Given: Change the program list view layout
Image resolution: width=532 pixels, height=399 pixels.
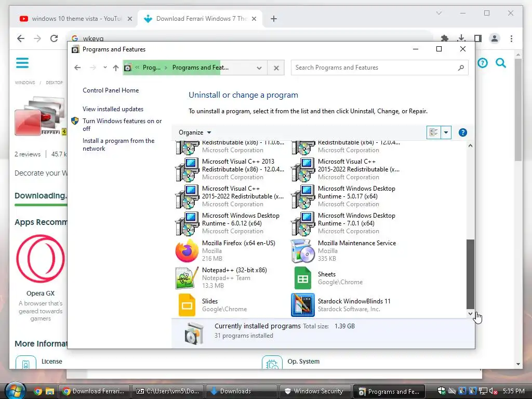Looking at the screenshot, I should click(x=434, y=132).
